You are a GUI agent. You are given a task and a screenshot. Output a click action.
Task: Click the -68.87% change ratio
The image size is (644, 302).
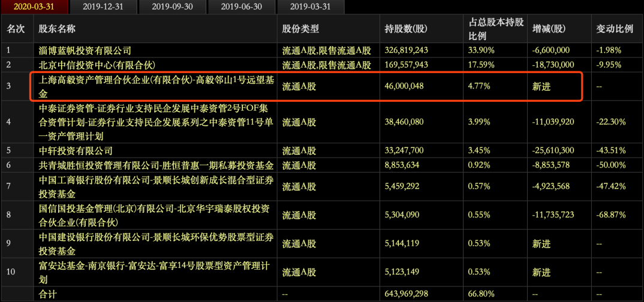(611, 215)
